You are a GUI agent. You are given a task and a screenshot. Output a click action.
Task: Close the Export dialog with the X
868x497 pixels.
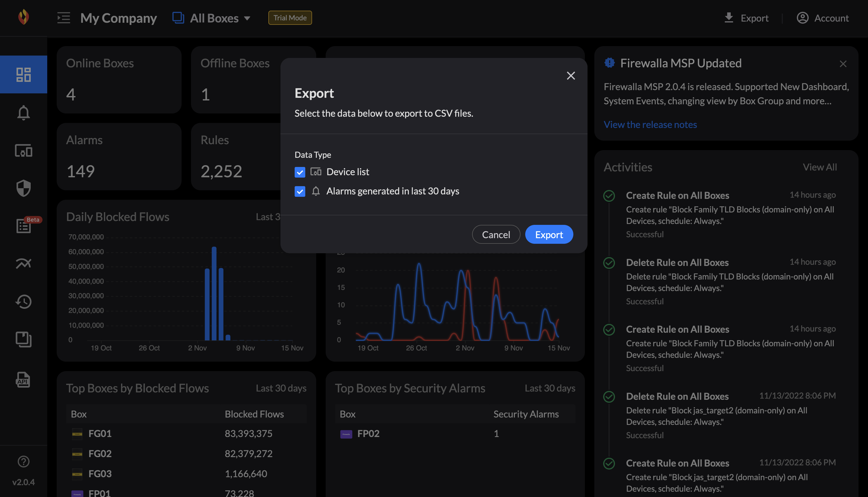[x=571, y=76]
